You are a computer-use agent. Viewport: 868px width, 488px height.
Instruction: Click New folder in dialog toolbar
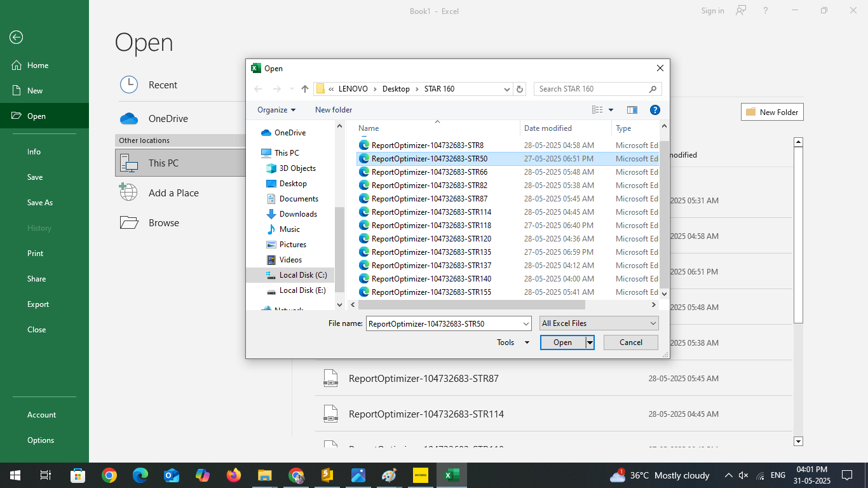point(334,110)
